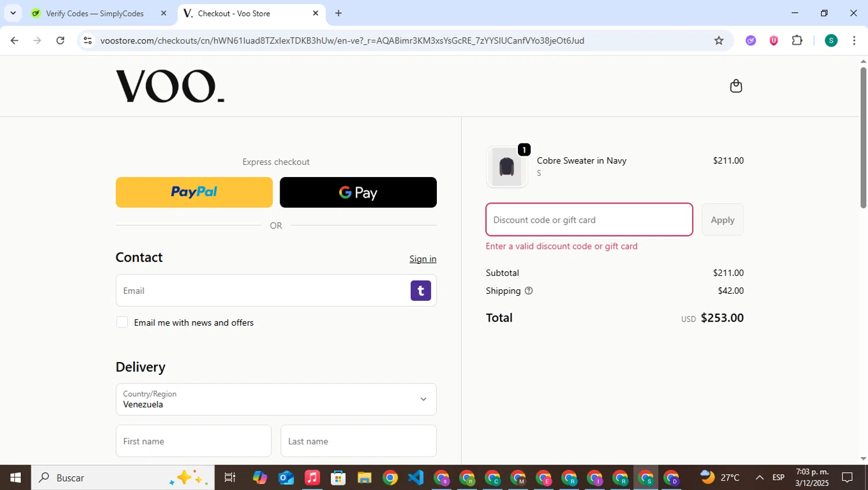Viewport: 868px width, 490px height.
Task: Open the weather widget showing 27°C
Action: 720,478
